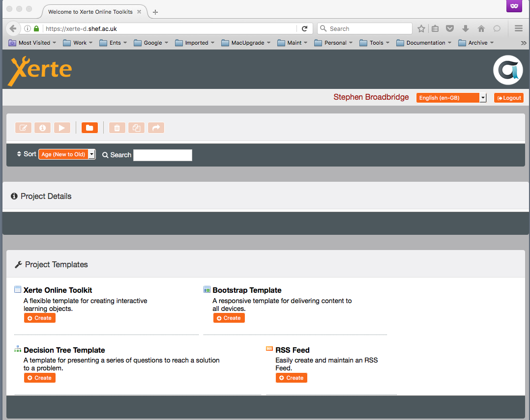Click the Delete trash icon
Image resolution: width=530 pixels, height=420 pixels.
pos(117,128)
